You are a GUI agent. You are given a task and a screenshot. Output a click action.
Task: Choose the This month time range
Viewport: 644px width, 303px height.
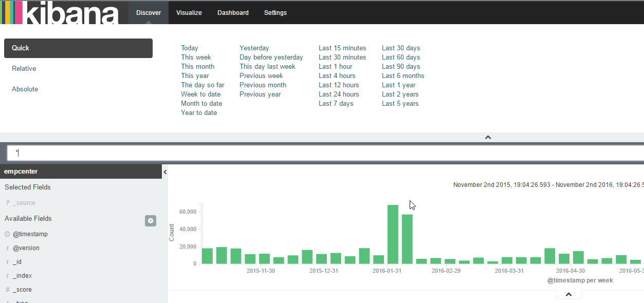[197, 67]
